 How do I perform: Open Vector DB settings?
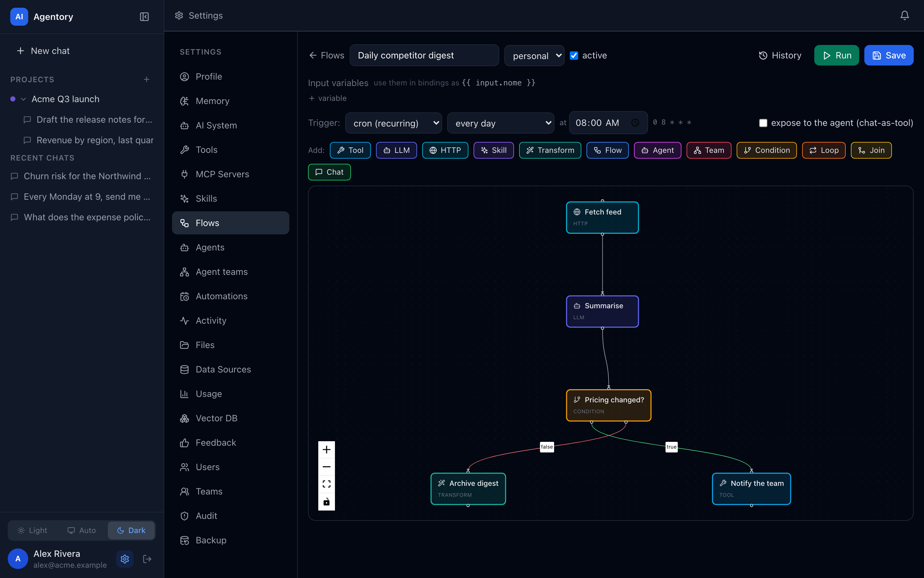[231, 418]
